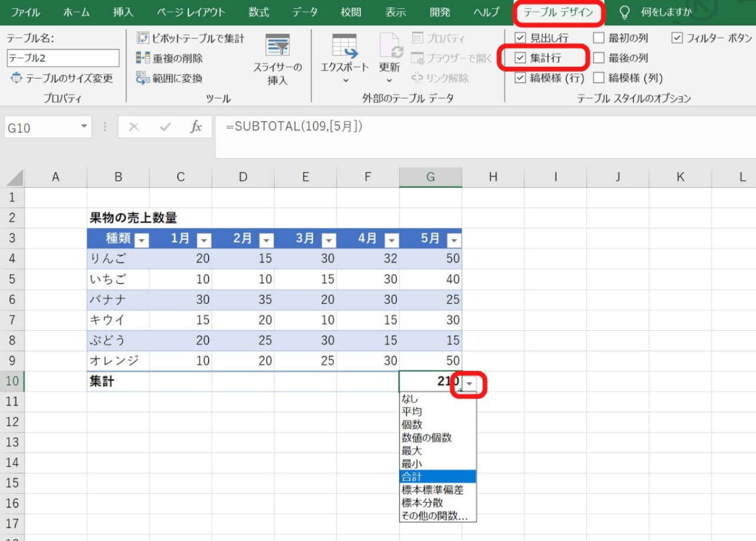Choose なし from the total function list

point(438,399)
